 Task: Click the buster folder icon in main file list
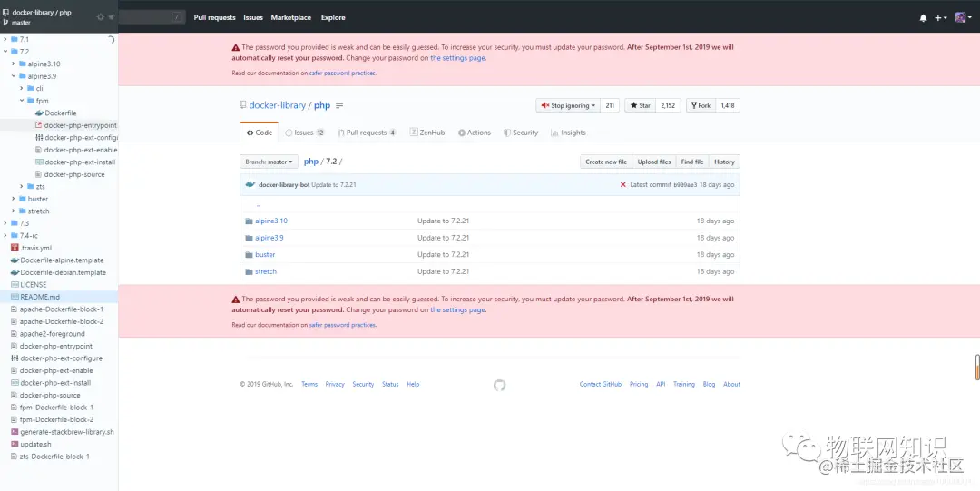click(x=249, y=254)
